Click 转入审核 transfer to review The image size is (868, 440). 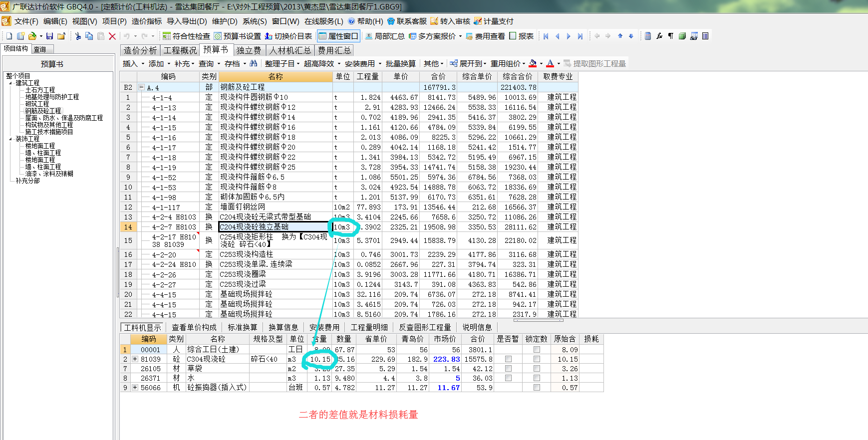coord(450,21)
